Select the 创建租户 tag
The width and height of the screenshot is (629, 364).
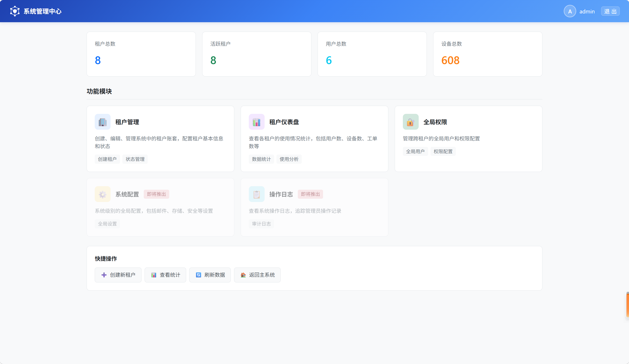(107, 159)
